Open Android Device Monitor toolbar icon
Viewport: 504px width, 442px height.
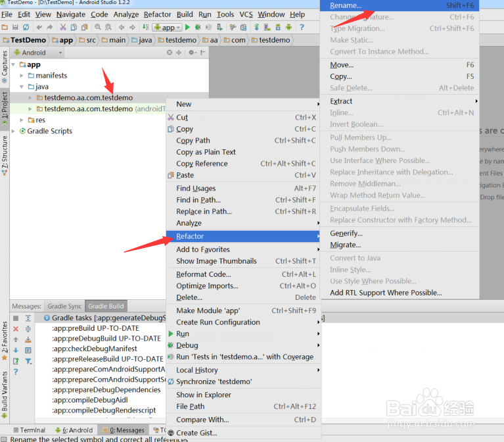coord(288,28)
